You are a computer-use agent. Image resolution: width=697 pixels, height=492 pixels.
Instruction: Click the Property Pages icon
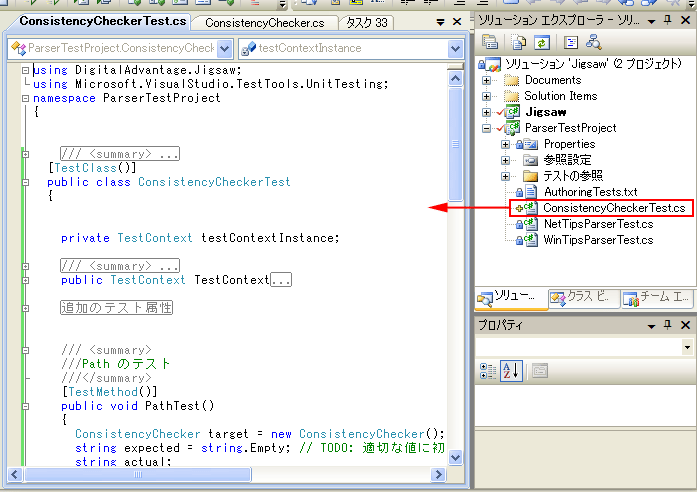pyautogui.click(x=540, y=371)
